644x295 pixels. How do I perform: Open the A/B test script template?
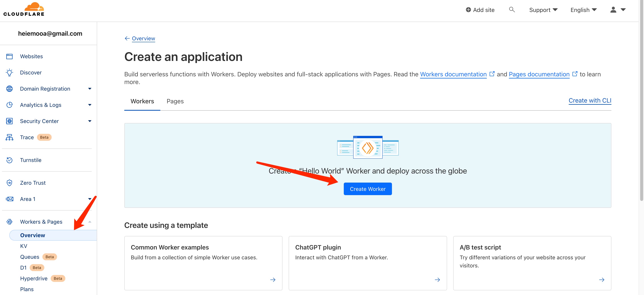pyautogui.click(x=532, y=263)
